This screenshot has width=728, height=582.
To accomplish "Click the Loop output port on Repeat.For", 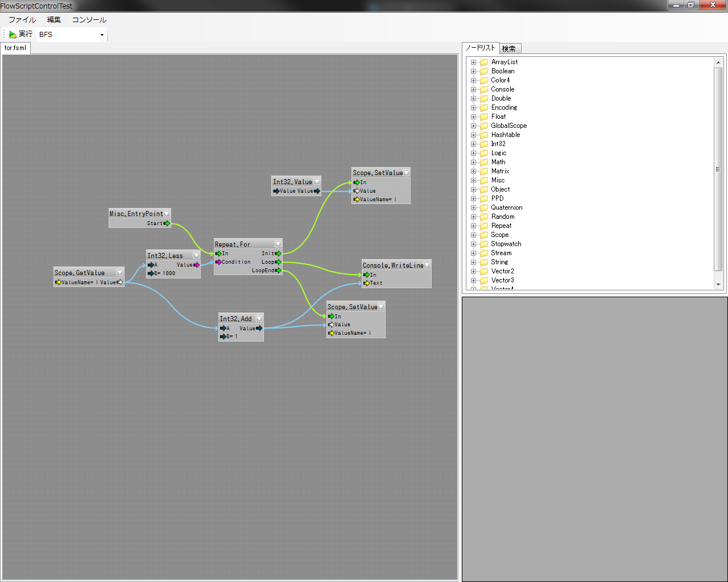I will point(278,262).
